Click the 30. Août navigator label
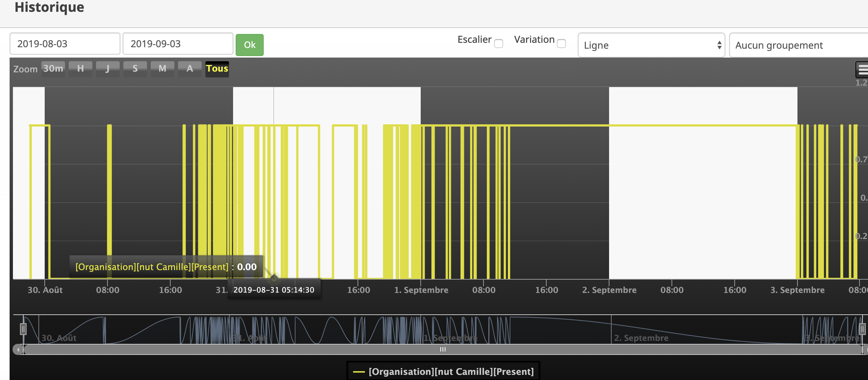 (x=59, y=338)
